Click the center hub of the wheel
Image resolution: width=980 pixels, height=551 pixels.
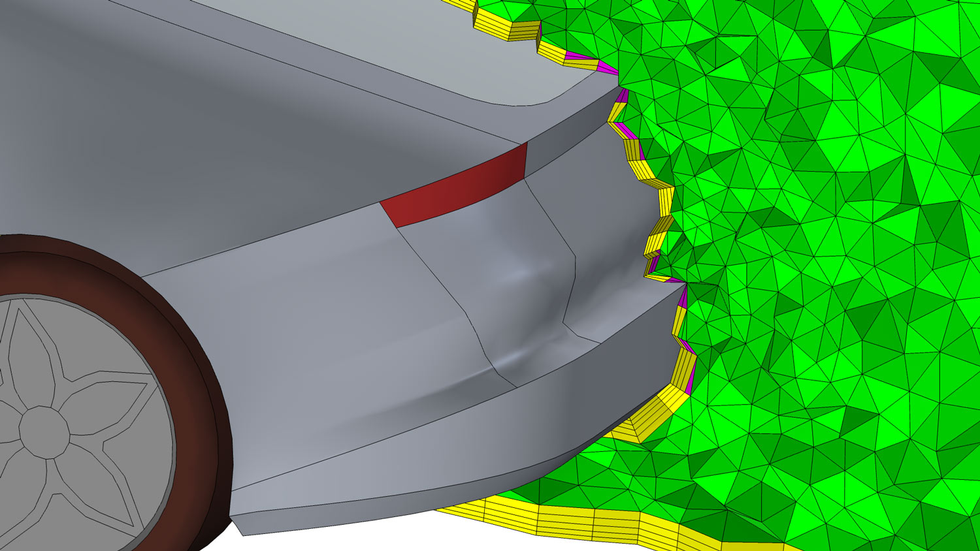[x=44, y=429]
